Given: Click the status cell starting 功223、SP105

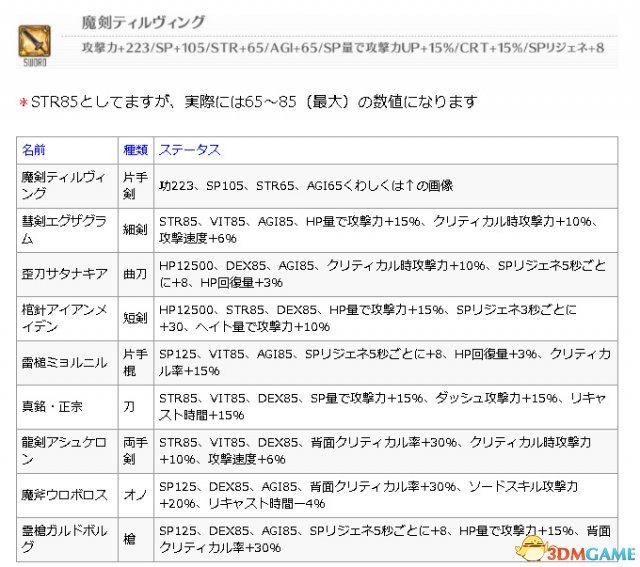Looking at the screenshot, I should pos(386,186).
